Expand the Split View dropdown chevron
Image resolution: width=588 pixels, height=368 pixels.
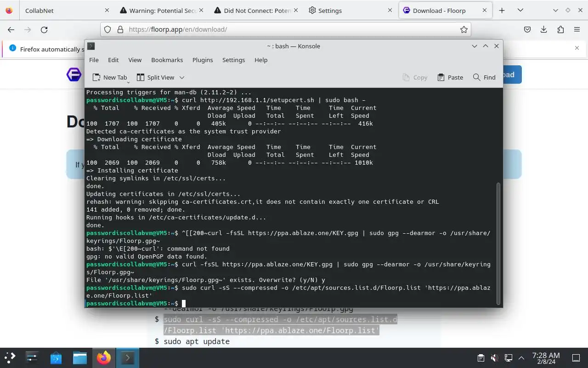click(182, 77)
